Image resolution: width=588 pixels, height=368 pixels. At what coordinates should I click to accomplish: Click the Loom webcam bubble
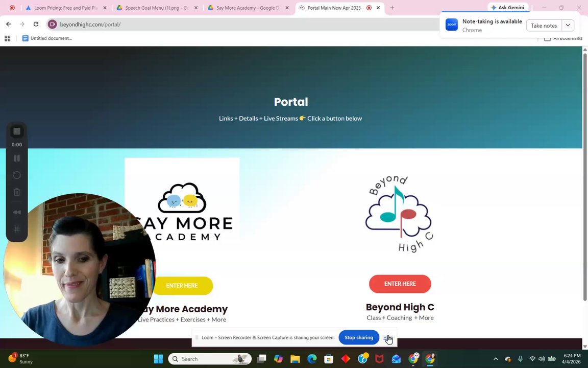coord(80,270)
